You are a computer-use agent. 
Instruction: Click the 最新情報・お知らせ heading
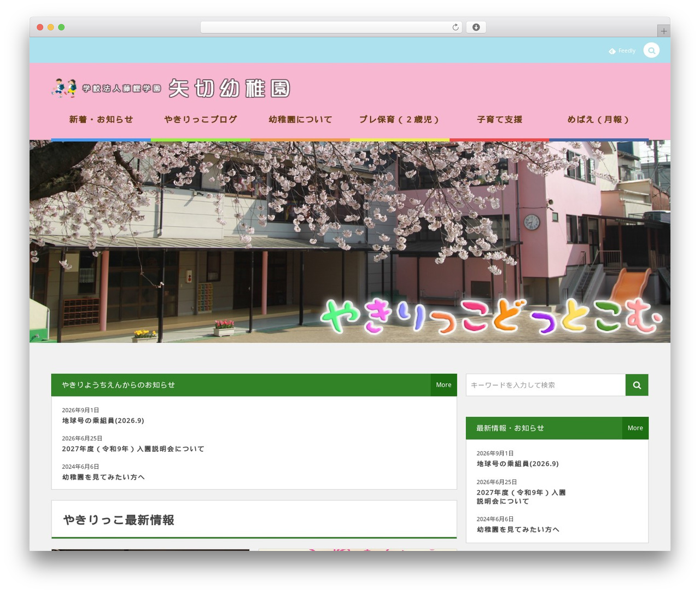click(x=510, y=428)
